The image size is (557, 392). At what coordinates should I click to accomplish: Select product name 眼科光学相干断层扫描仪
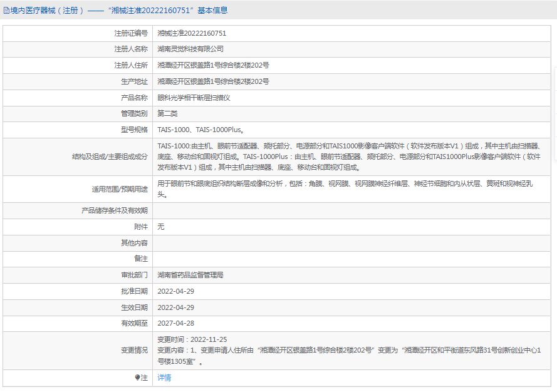tap(194, 98)
